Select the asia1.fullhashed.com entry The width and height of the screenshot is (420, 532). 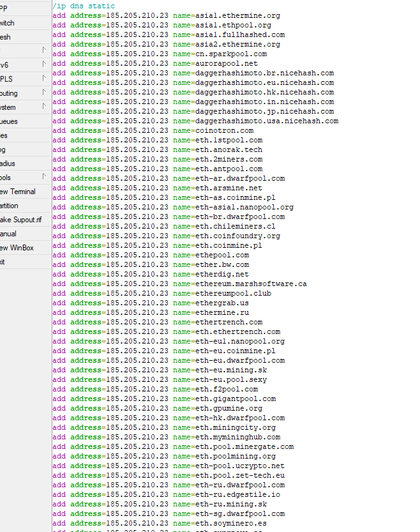tap(169, 34)
